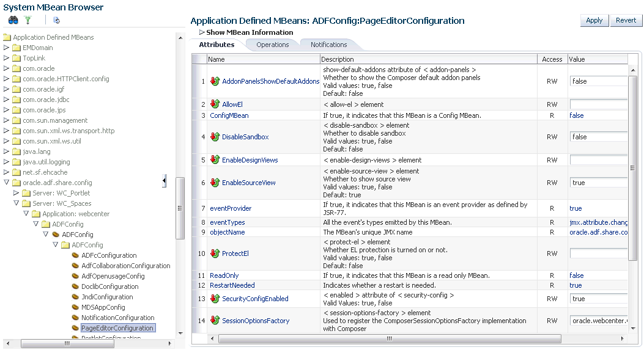The image size is (644, 350).
Task: Click the AllowEl attribute icon
Action: tap(215, 104)
